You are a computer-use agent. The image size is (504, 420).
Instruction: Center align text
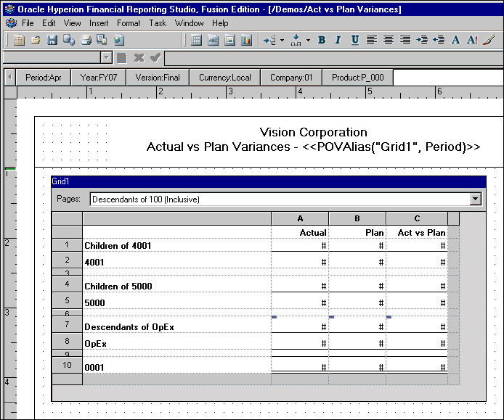[389, 40]
